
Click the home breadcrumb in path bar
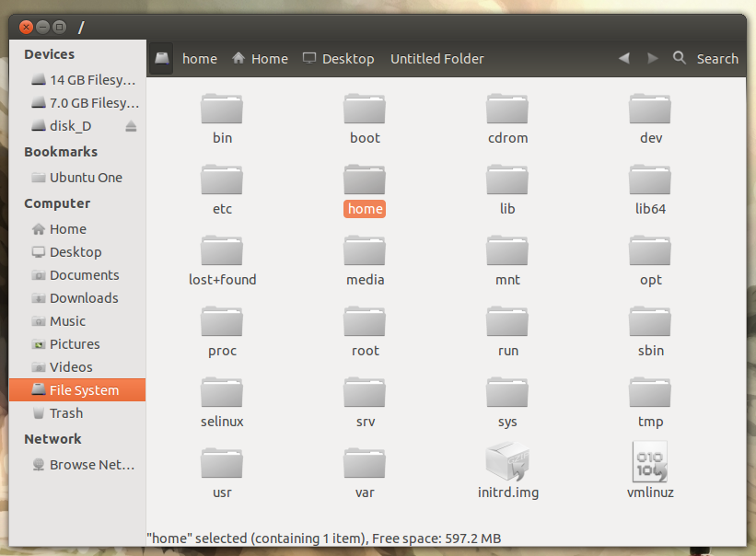pos(200,59)
